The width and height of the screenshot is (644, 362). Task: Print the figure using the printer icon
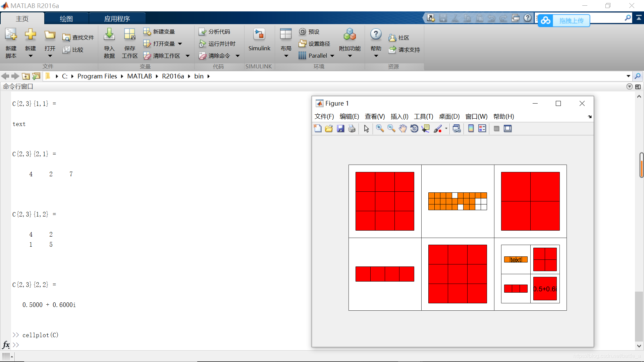352,128
